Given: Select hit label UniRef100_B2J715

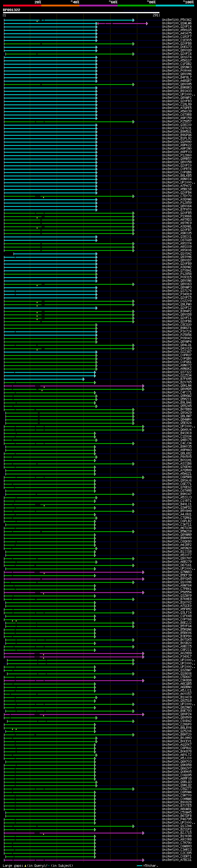Looking at the screenshot, I should point(177,833).
